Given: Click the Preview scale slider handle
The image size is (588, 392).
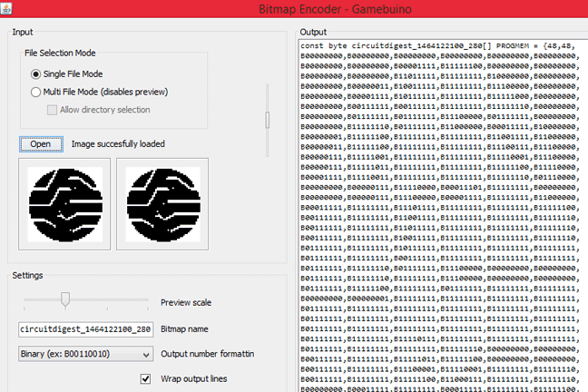Looking at the screenshot, I should click(65, 299).
